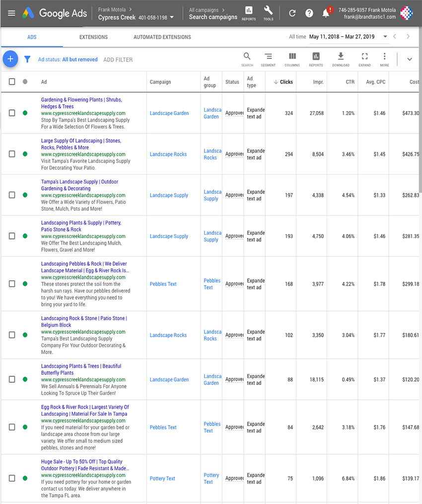Click the status dot header column

tap(25, 82)
